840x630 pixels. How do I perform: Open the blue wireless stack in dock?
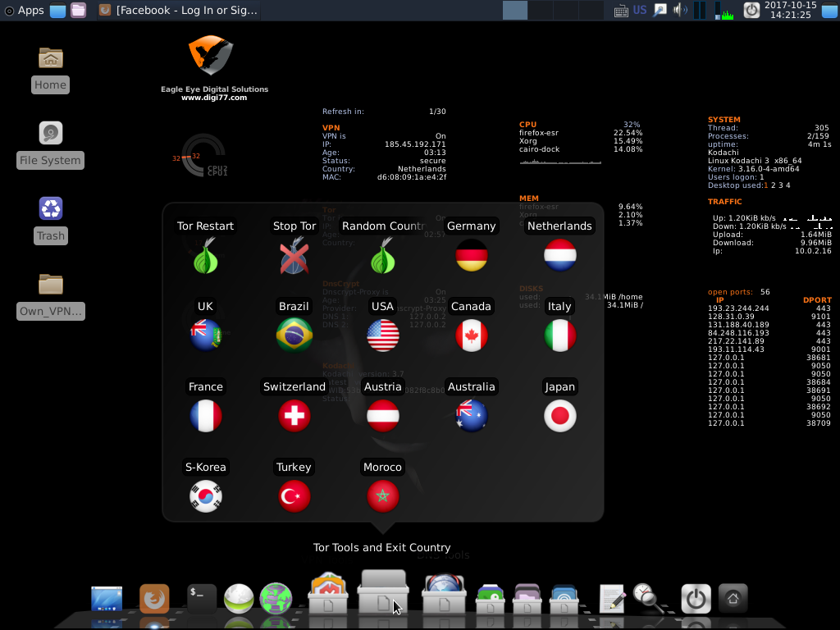(564, 599)
